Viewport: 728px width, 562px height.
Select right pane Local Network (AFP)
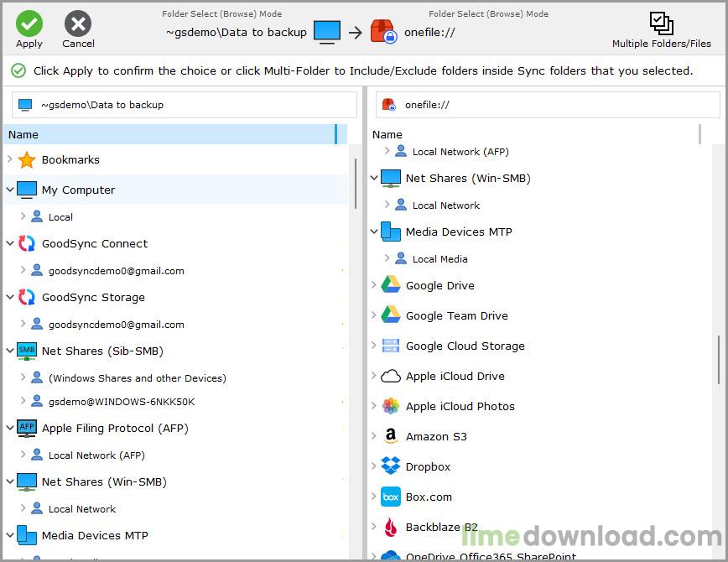(x=460, y=152)
